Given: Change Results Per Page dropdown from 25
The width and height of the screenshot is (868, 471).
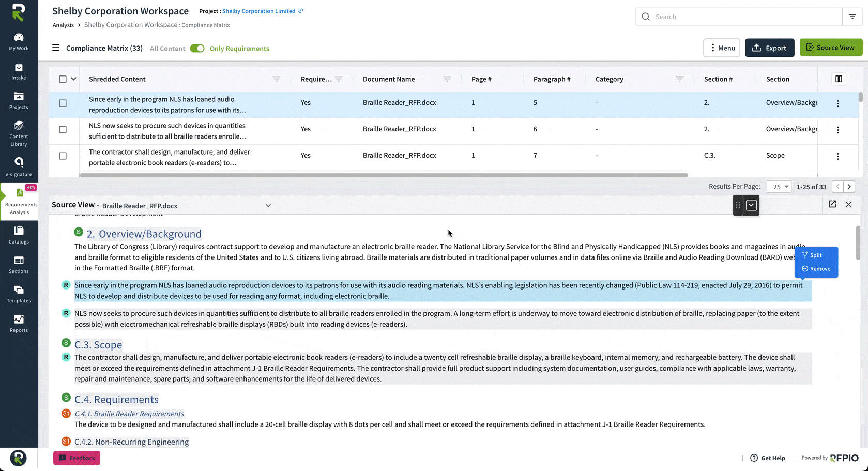Looking at the screenshot, I should 779,187.
